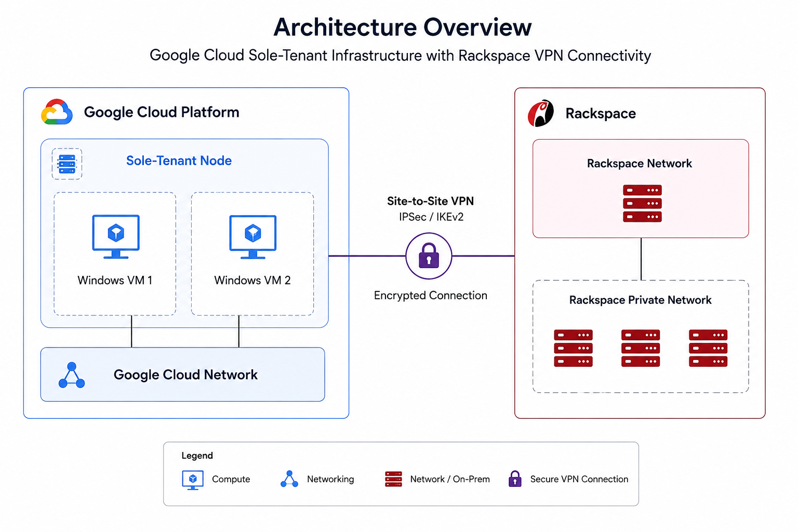Image resolution: width=798 pixels, height=532 pixels.
Task: Click the Site-to-Site VPN label
Action: point(430,201)
